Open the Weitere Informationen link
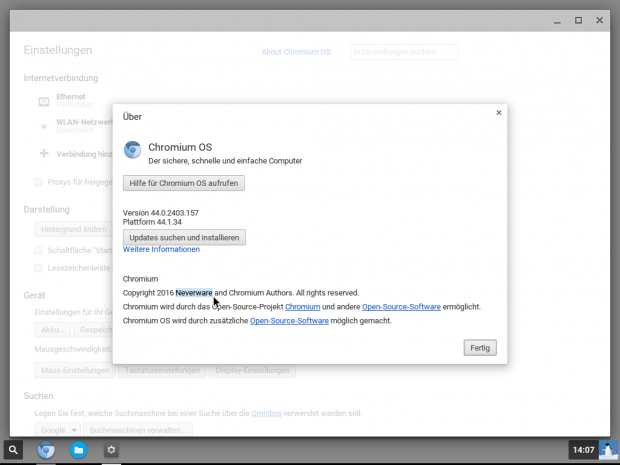 pos(161,249)
